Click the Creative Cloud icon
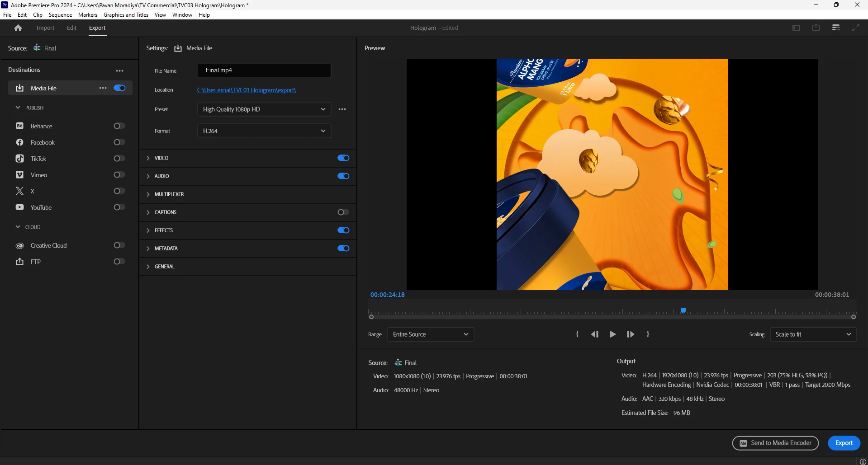Image resolution: width=868 pixels, height=465 pixels. (x=19, y=245)
